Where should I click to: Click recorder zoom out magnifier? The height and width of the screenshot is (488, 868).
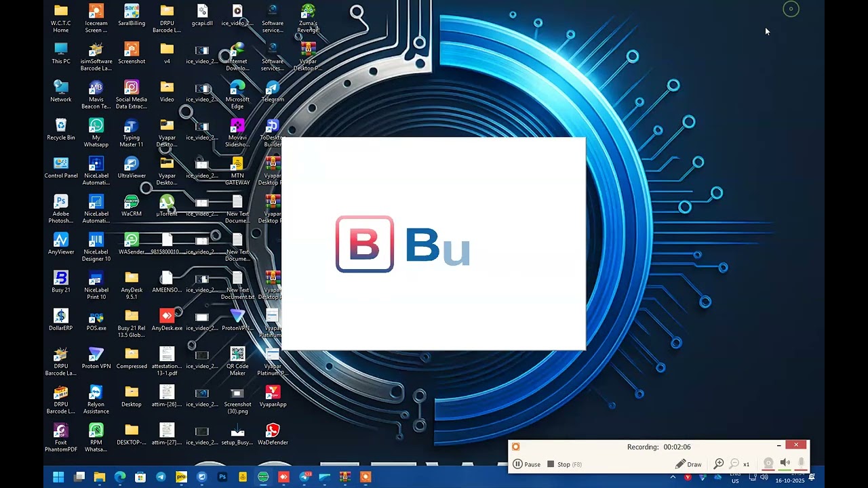pyautogui.click(x=734, y=464)
